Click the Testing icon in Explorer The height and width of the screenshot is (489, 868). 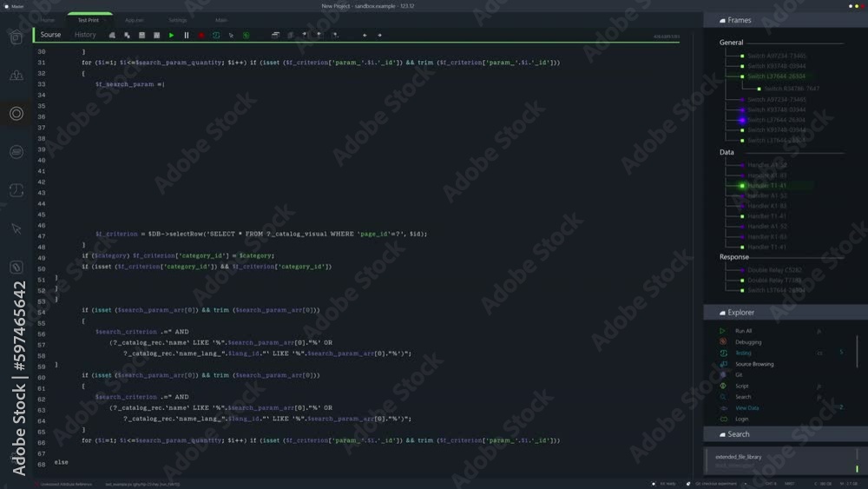coord(723,353)
